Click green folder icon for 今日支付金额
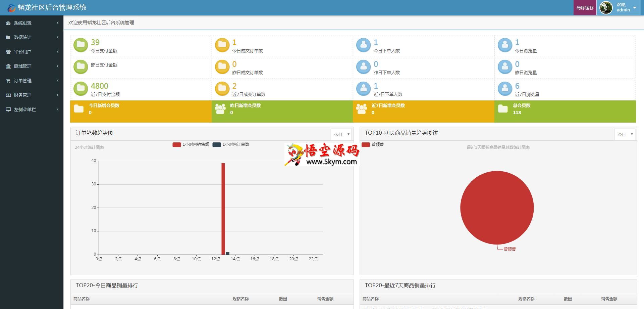Viewport: 644px width, 309px height. tap(80, 45)
